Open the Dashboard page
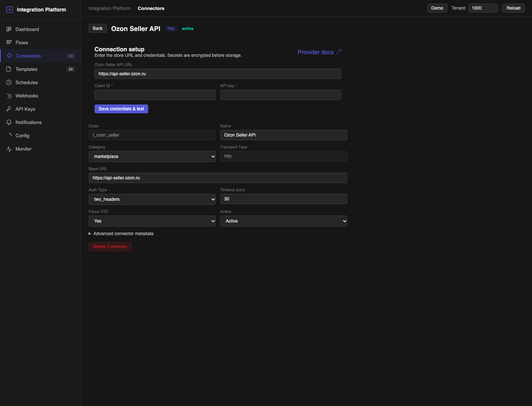532x406 pixels. [41, 29]
